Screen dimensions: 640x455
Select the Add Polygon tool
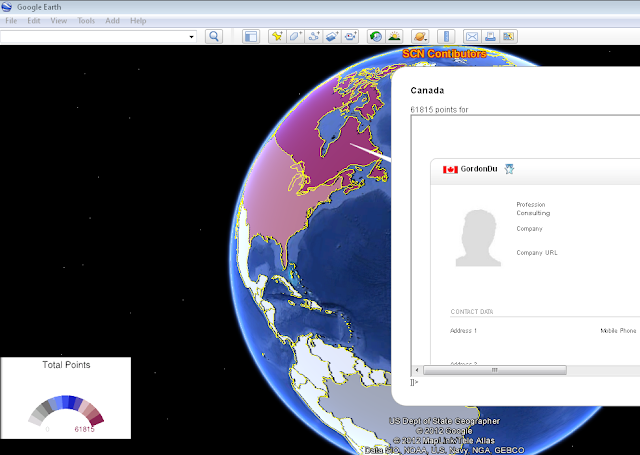click(295, 37)
